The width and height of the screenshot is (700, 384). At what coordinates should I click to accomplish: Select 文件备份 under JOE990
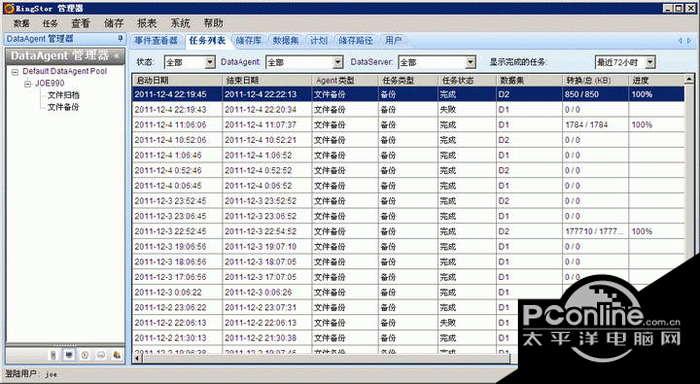(63, 107)
